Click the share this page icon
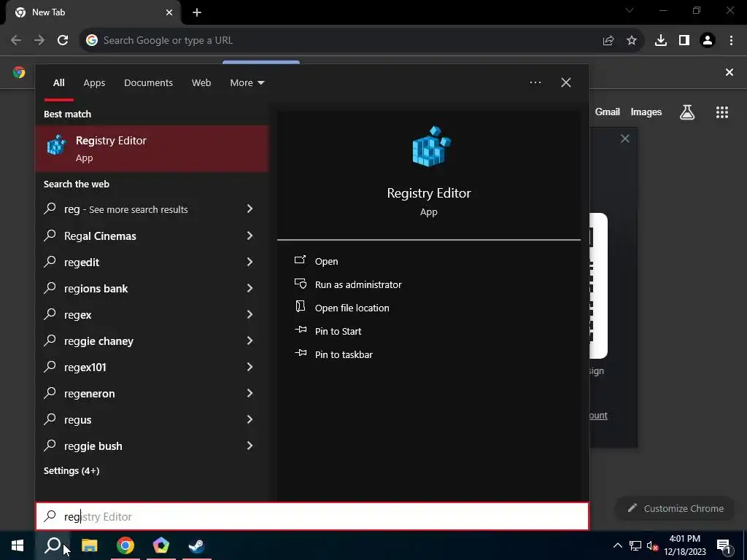 (x=608, y=41)
